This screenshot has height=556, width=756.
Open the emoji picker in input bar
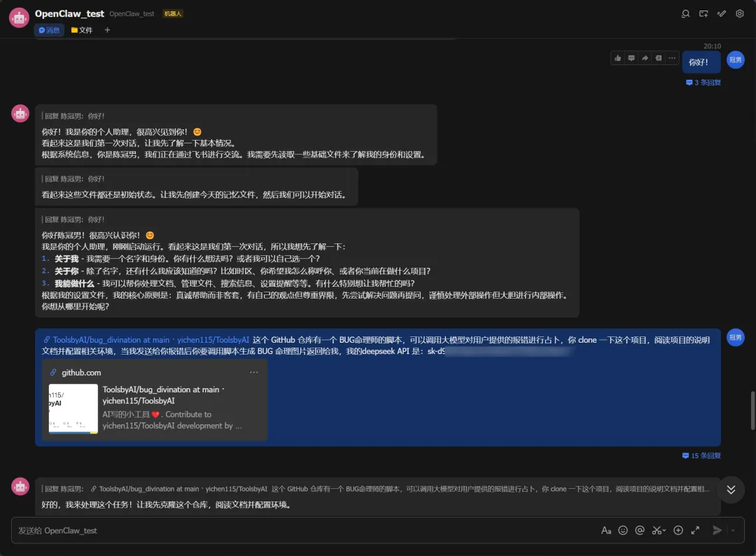[x=623, y=530]
